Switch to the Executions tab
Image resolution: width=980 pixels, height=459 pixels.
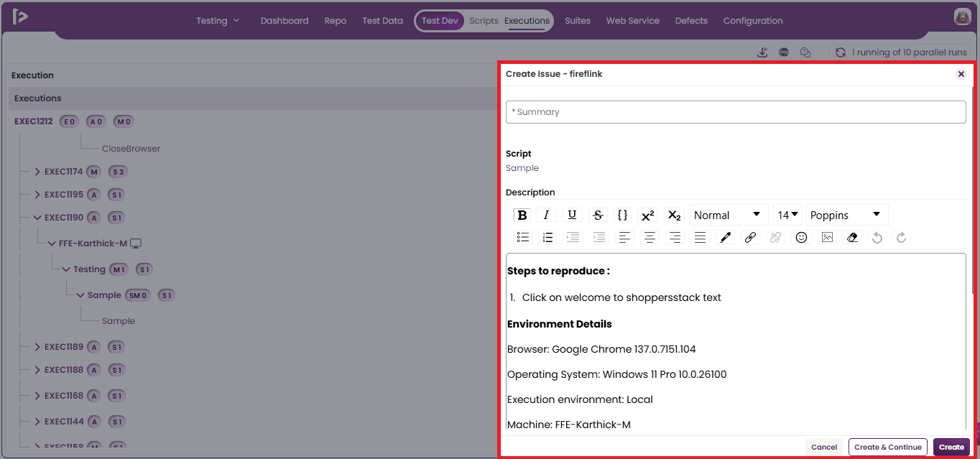coord(527,21)
